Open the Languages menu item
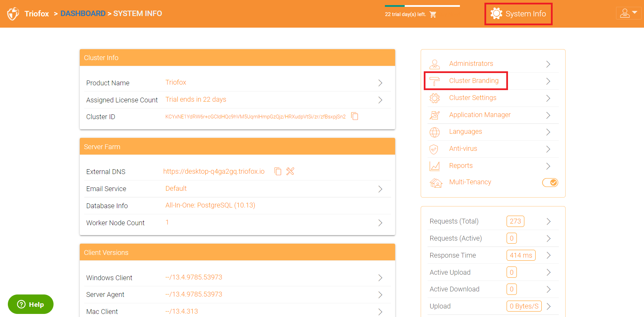Screen dimensions: 644x317 tap(465, 132)
